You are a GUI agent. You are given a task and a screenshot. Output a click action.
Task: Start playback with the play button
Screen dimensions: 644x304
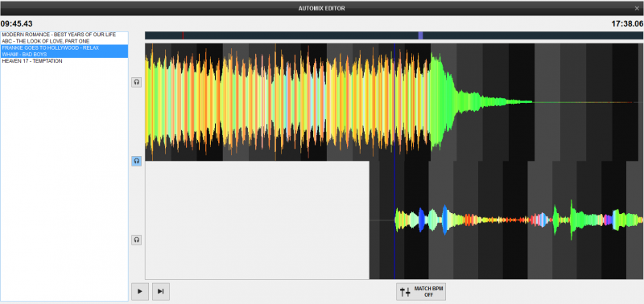coord(140,292)
